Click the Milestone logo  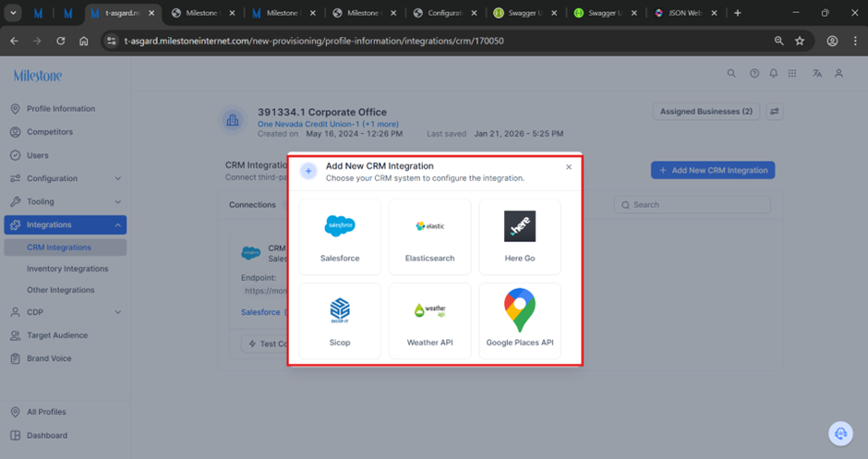(38, 76)
